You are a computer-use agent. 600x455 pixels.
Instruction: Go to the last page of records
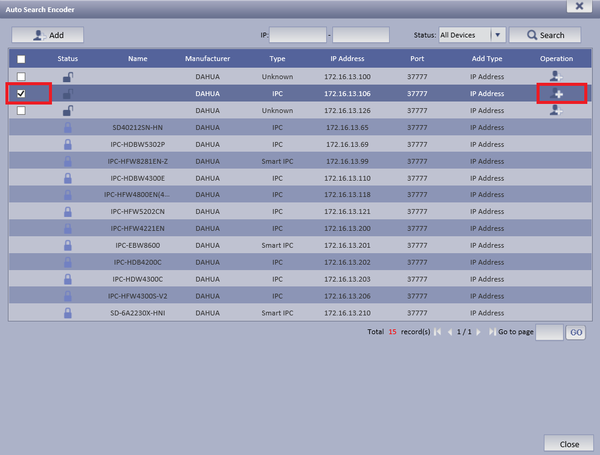pos(492,332)
